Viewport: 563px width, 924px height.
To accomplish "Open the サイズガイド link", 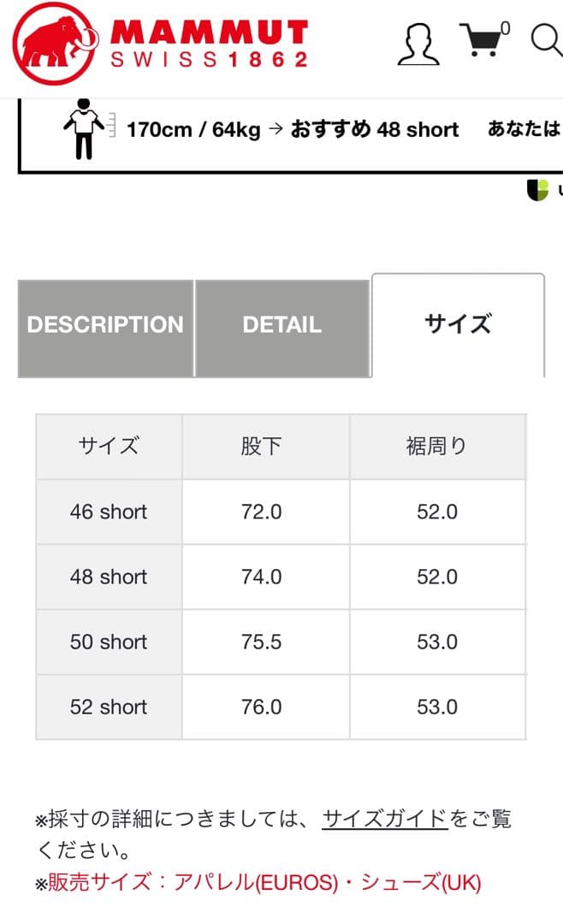I will [x=384, y=818].
